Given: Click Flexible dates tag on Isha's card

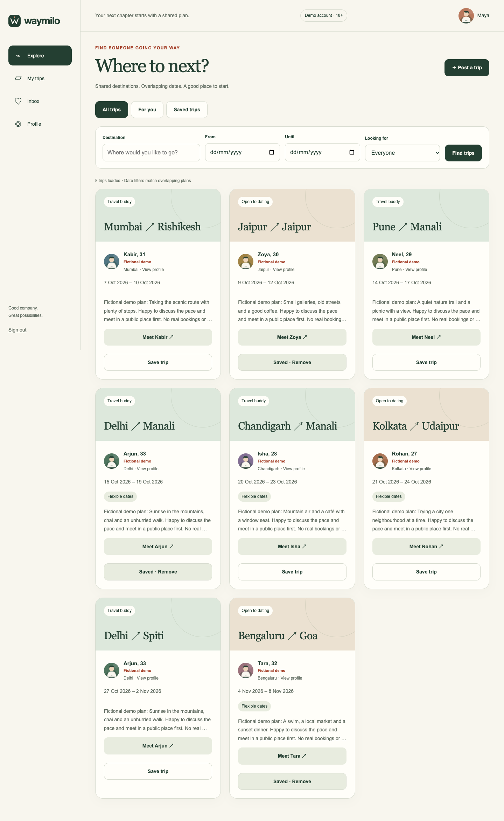Looking at the screenshot, I should tap(254, 496).
